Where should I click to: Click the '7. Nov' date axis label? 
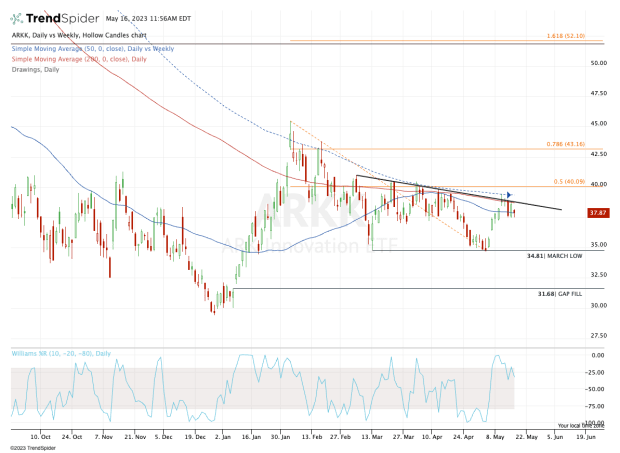tap(104, 437)
